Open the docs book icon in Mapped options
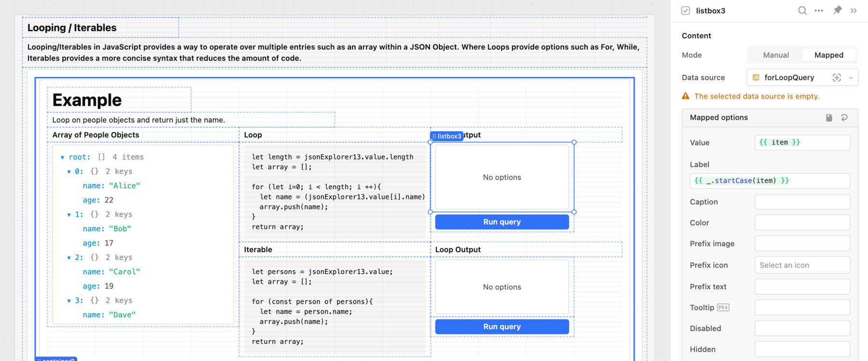Screen dimensions: 868x361 829,118
